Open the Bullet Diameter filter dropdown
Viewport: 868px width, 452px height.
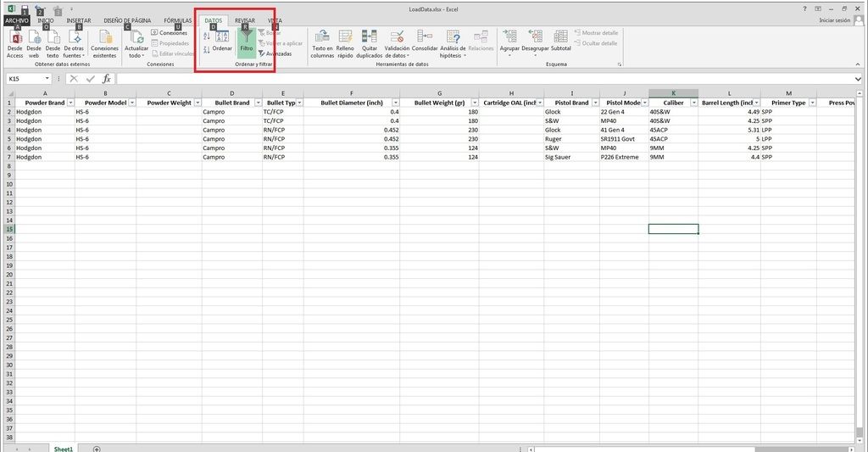395,103
